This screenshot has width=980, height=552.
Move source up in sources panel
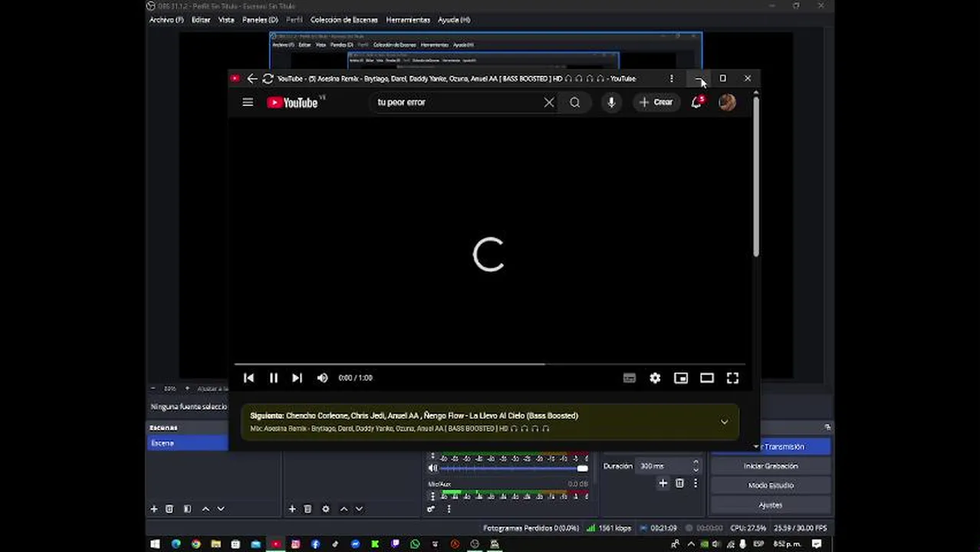point(344,509)
